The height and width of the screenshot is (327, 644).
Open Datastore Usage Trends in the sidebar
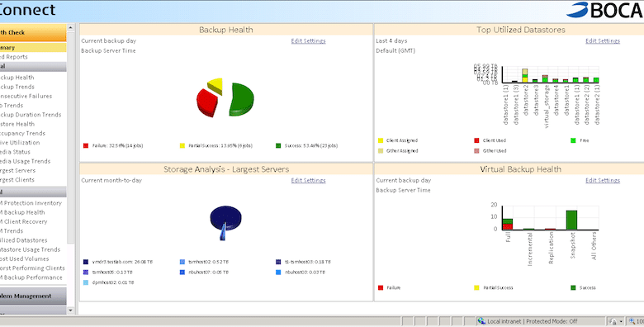click(x=30, y=249)
